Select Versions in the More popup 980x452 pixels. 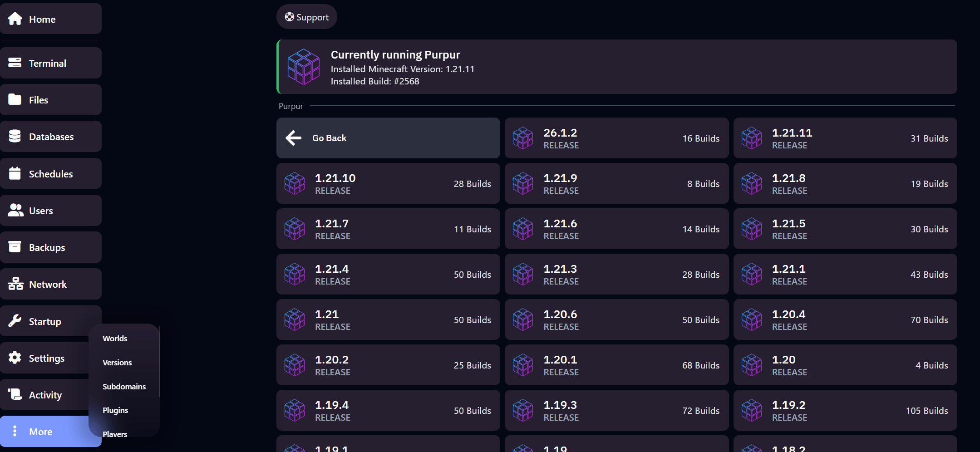click(117, 363)
